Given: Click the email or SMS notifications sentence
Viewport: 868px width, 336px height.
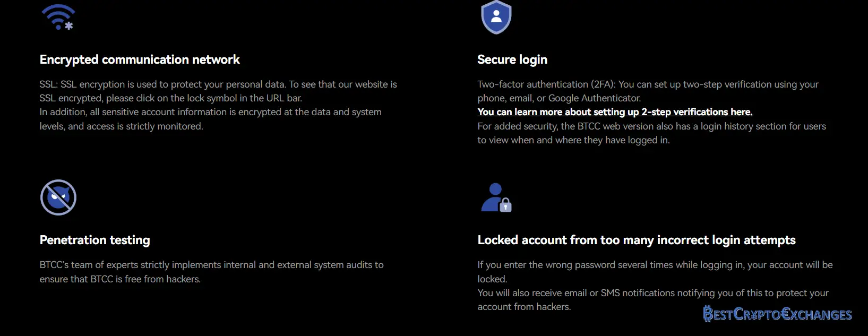Looking at the screenshot, I should pyautogui.click(x=652, y=293).
